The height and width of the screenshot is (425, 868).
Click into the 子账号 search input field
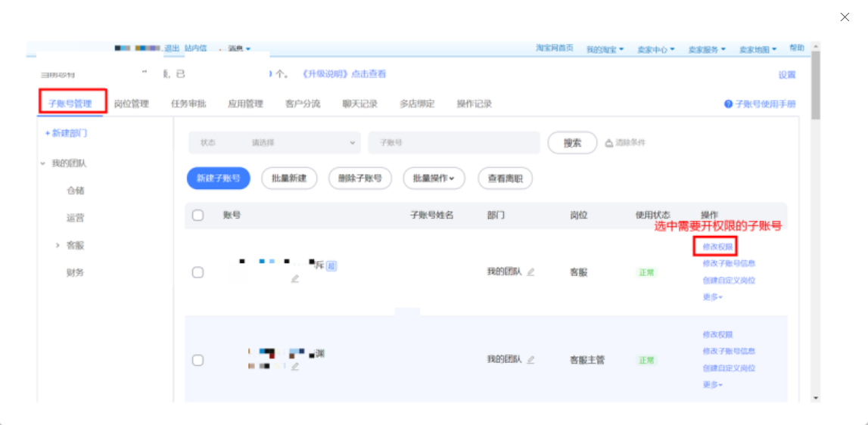454,142
